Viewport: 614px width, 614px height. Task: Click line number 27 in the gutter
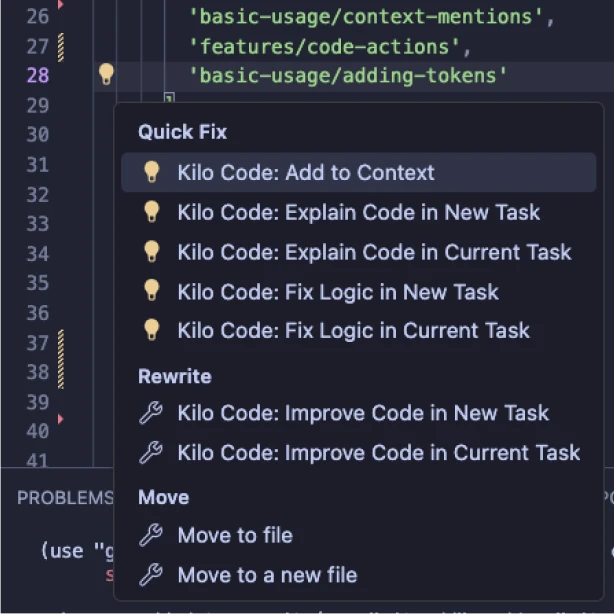(38, 47)
